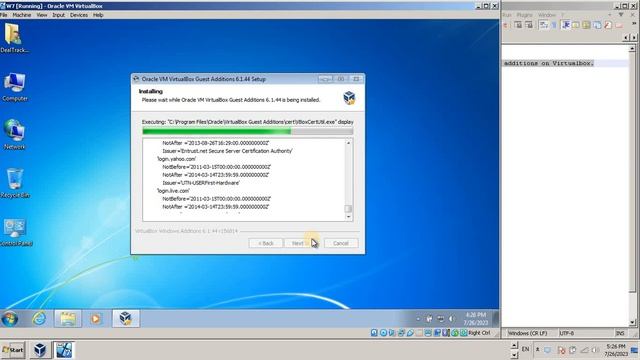Open the Recycle Bin desktop icon

(15, 183)
